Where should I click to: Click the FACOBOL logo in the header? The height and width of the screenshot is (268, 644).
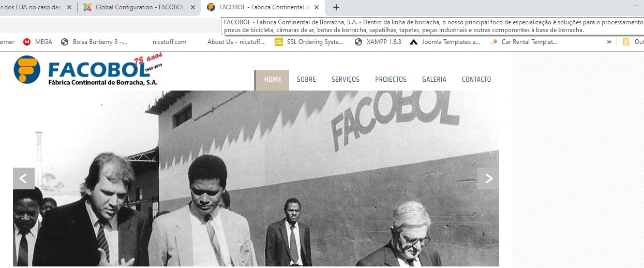[86, 70]
